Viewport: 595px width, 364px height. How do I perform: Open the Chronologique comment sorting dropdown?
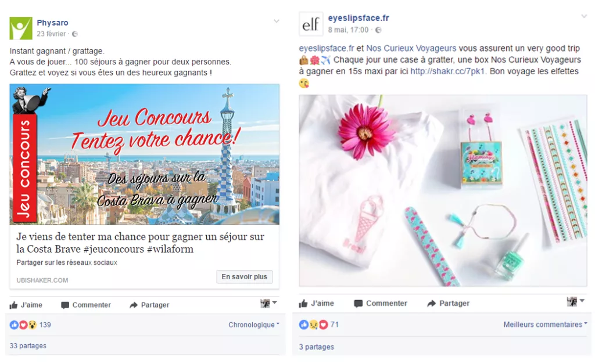[254, 325]
